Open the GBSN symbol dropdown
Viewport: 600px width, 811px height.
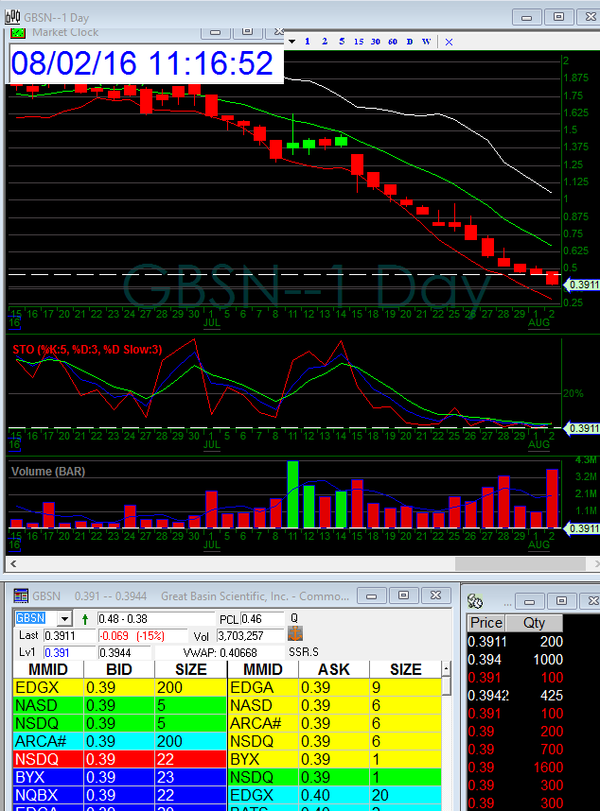[65, 618]
